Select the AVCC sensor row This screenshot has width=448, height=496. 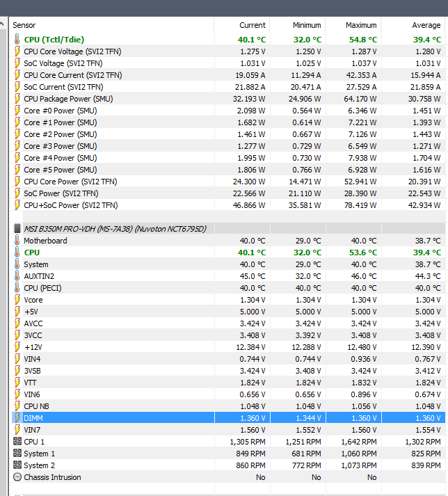click(228, 323)
